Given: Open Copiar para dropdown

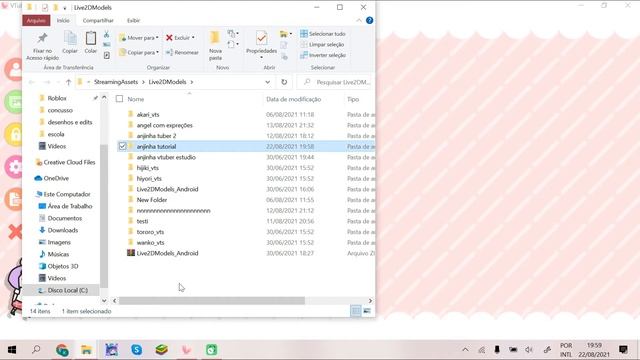Looking at the screenshot, I should tap(139, 52).
